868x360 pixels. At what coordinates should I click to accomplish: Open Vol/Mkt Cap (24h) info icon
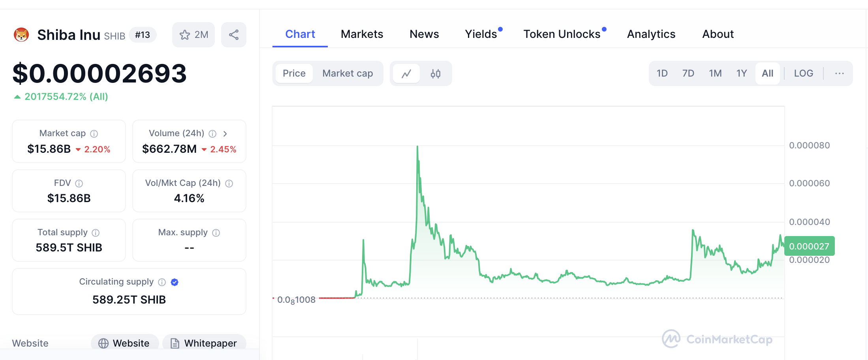[229, 184]
